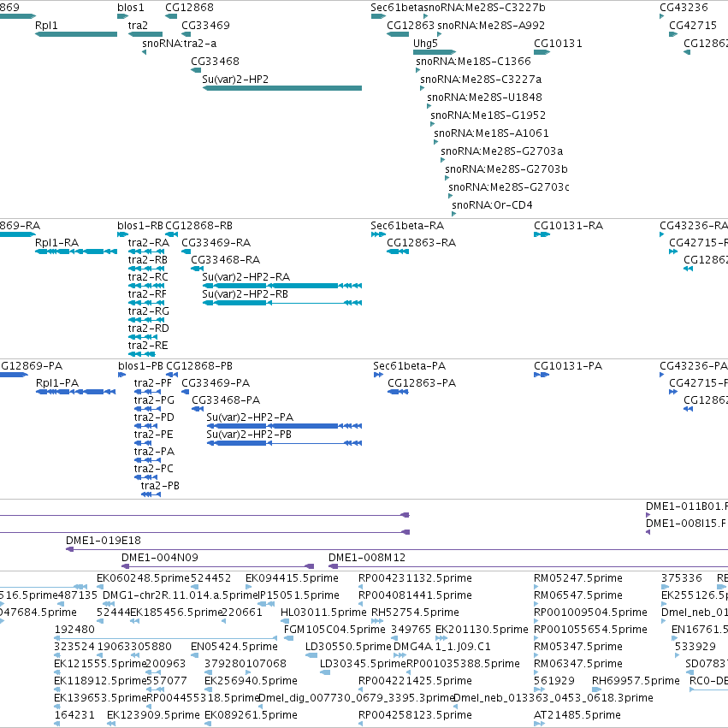Click Sec61beta-RA transcript label

pos(407,226)
